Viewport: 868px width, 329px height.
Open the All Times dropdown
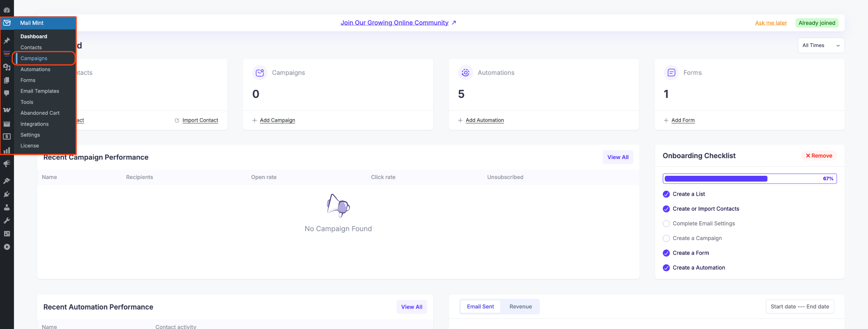(821, 45)
